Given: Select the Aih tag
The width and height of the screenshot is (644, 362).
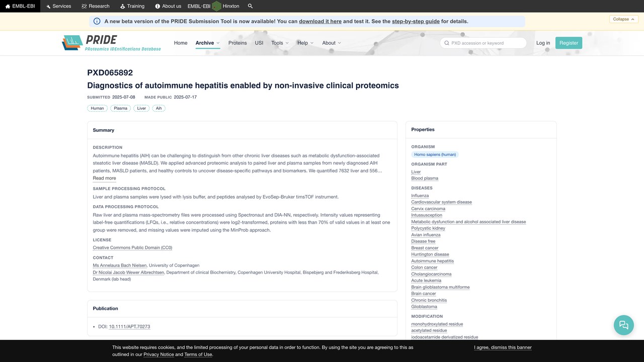Looking at the screenshot, I should point(159,108).
